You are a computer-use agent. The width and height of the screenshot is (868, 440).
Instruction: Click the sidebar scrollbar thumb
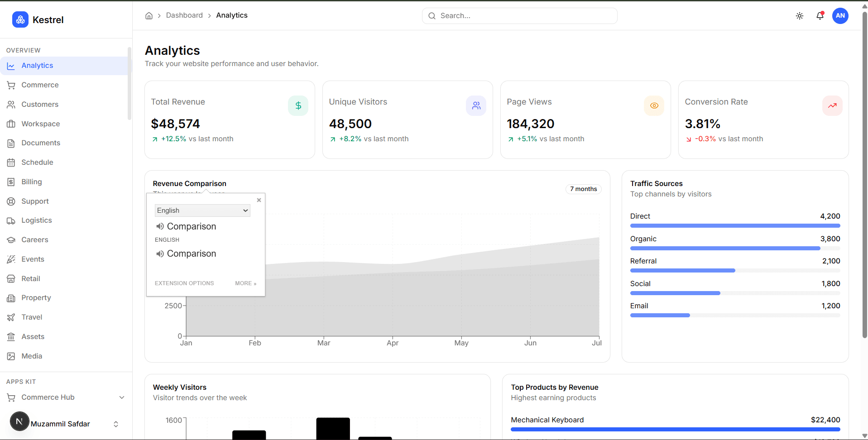[x=129, y=84]
